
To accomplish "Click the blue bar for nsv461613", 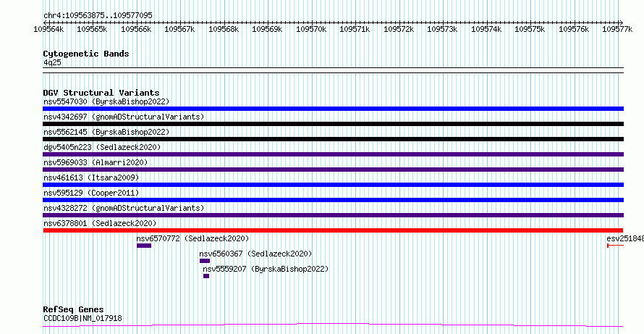I will [x=333, y=185].
